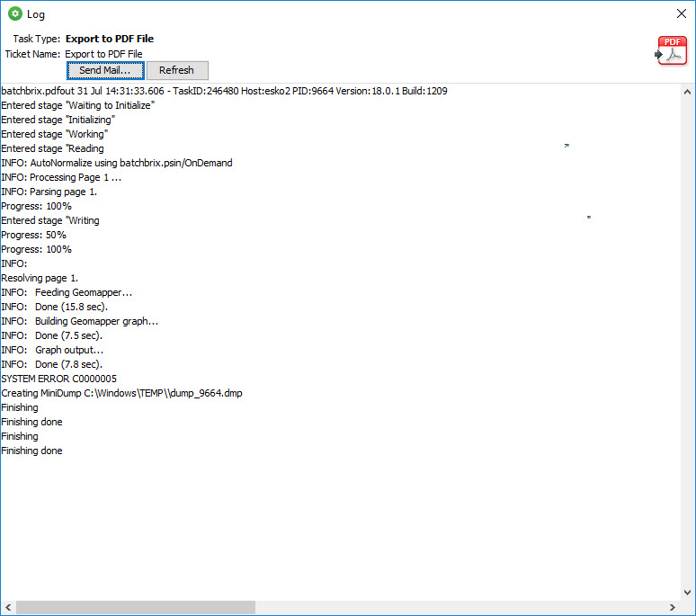Click 'INFO: Building Geomapper graph...' line
Viewport: 696px width, 616px height.
pos(80,321)
